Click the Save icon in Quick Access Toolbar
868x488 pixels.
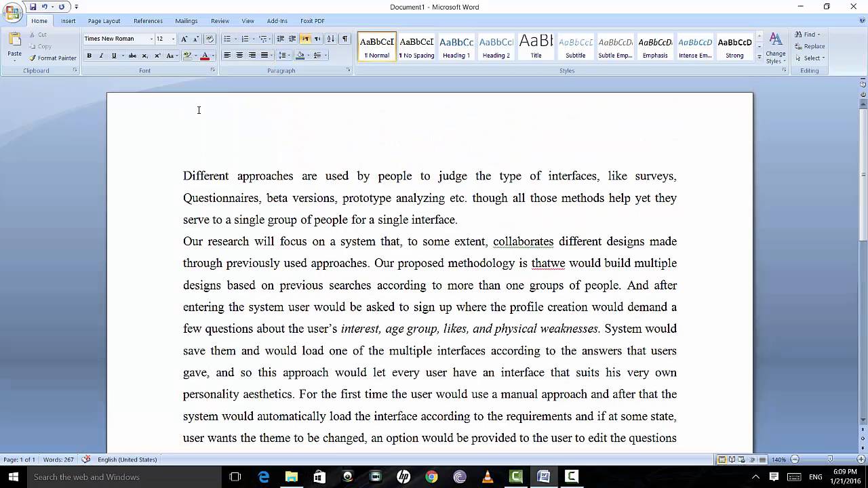pyautogui.click(x=33, y=7)
